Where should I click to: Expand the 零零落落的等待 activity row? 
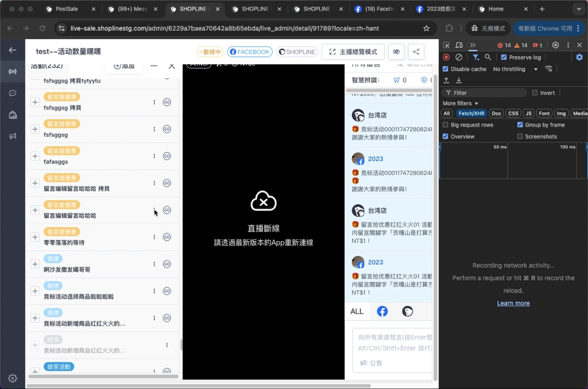pyautogui.click(x=35, y=237)
